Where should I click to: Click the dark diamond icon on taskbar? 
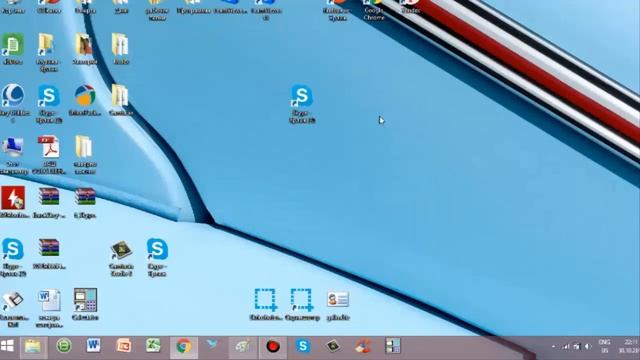[333, 346]
